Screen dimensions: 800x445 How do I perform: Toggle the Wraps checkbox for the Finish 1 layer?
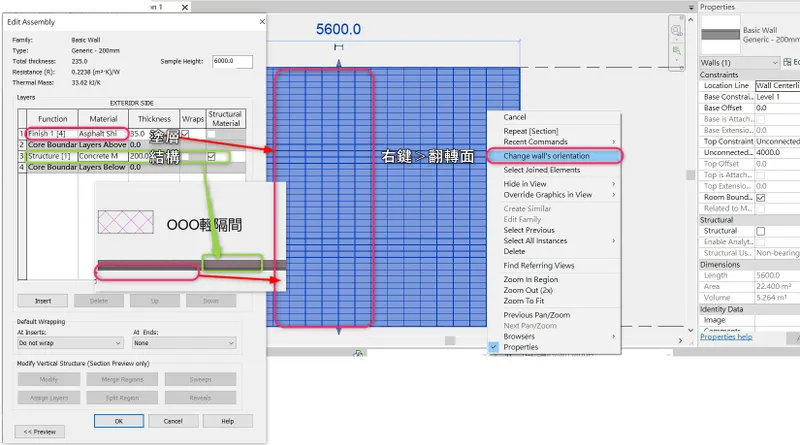click(185, 134)
